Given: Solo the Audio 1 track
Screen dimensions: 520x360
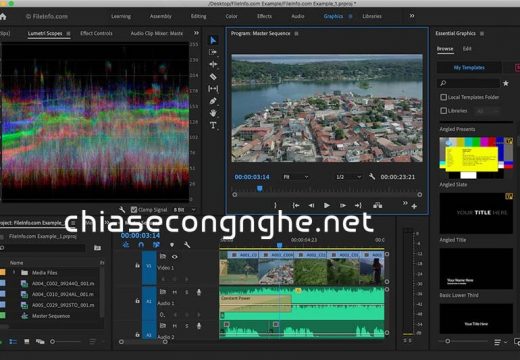Looking at the screenshot, I should coord(187,292).
